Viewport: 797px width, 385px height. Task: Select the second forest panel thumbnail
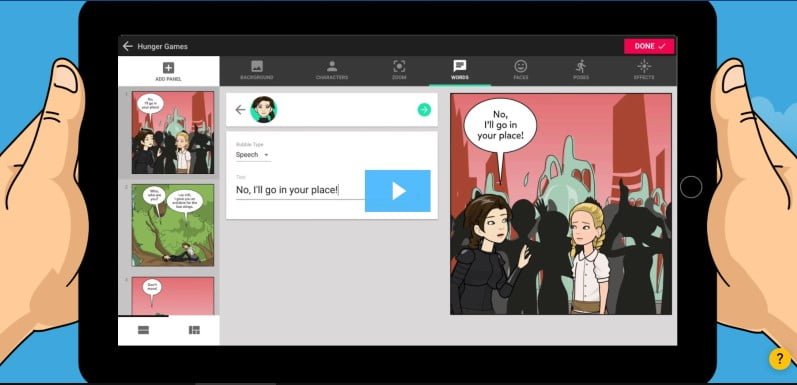tap(173, 225)
